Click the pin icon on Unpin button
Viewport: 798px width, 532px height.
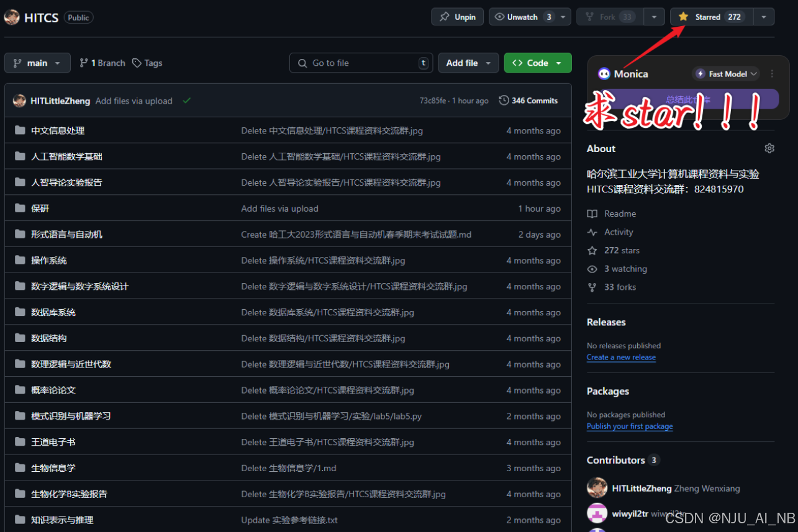[x=445, y=17]
